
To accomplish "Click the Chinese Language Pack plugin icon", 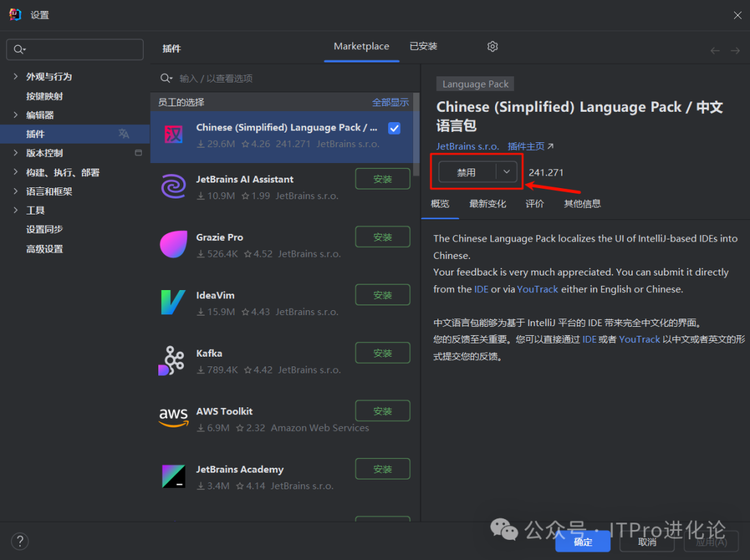I will [173, 135].
